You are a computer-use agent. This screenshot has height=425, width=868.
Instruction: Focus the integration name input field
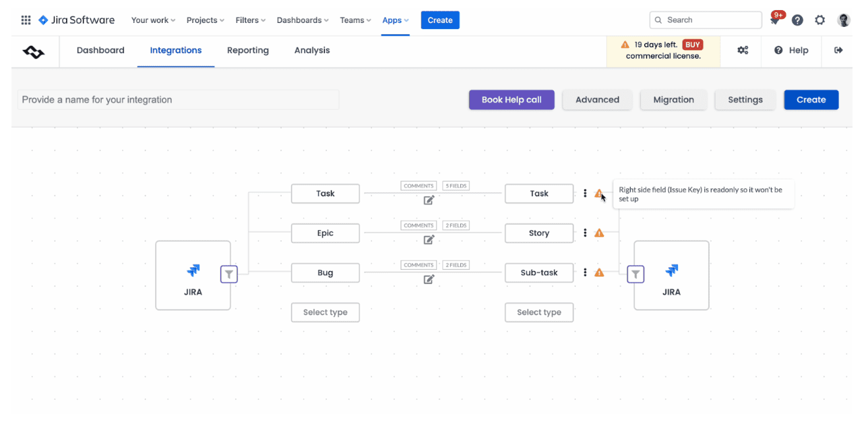coord(178,100)
